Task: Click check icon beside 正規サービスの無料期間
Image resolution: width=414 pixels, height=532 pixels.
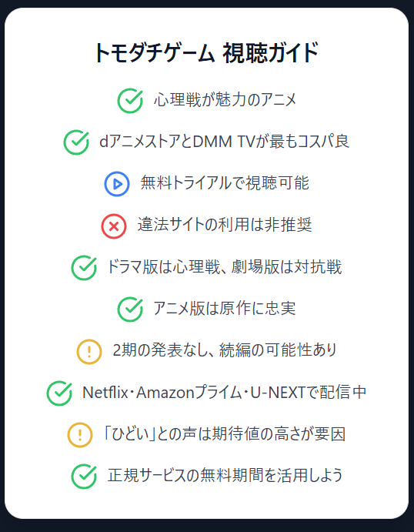Action: (84, 477)
